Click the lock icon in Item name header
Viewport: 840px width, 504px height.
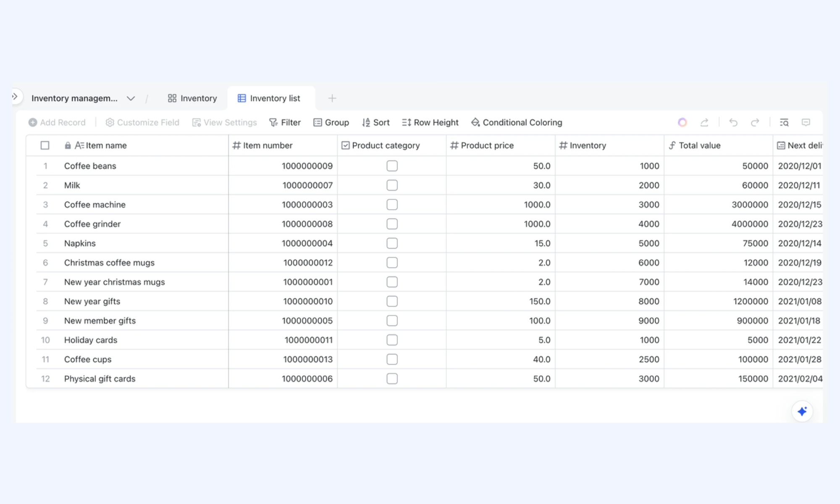[x=68, y=145]
